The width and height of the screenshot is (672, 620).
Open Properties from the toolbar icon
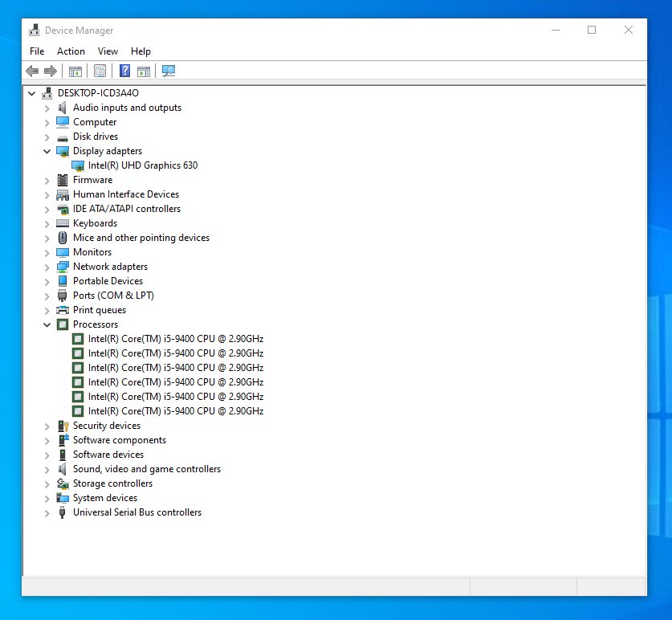click(100, 71)
